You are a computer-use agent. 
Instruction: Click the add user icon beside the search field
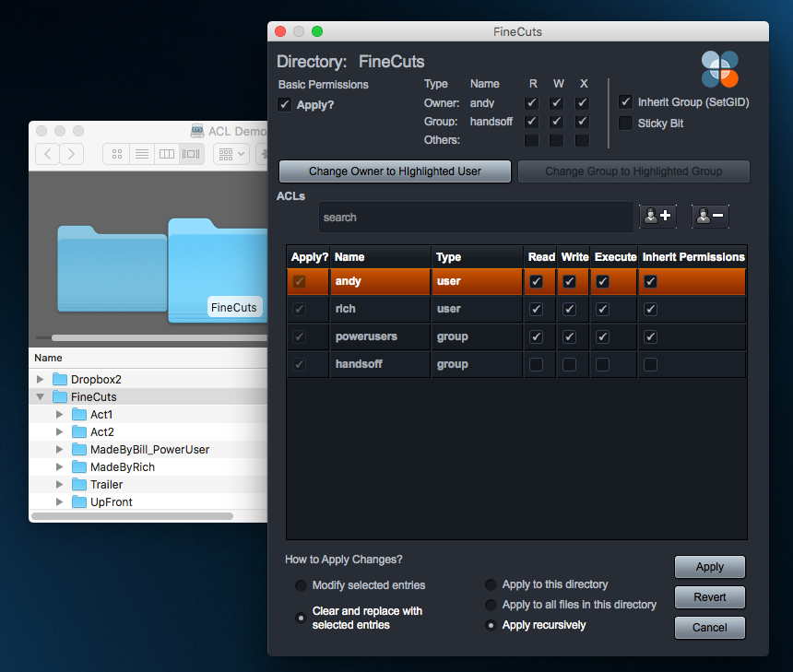[657, 216]
